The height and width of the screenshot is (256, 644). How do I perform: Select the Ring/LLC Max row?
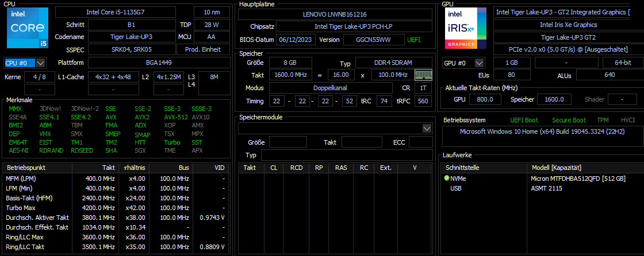116,237
